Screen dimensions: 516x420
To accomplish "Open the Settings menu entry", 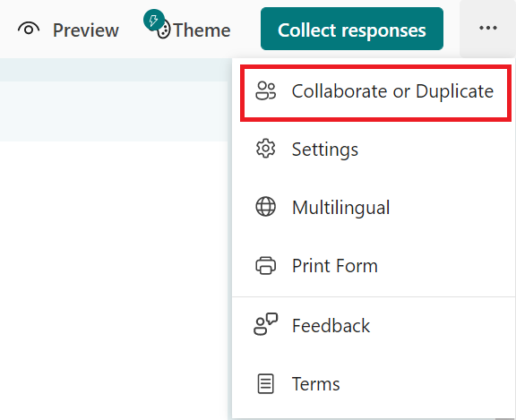I will (374, 149).
